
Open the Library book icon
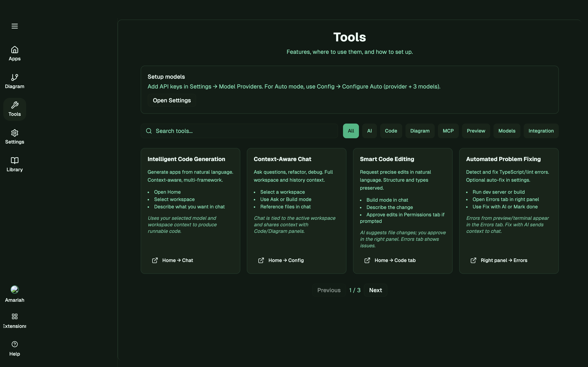tap(14, 160)
